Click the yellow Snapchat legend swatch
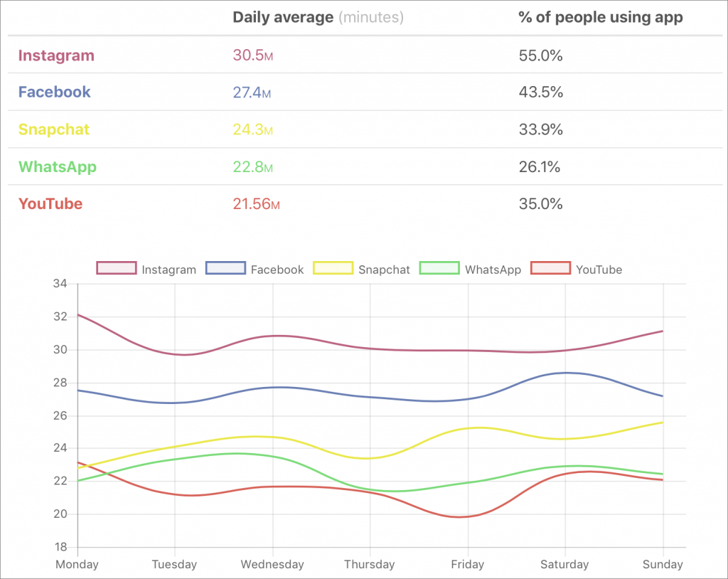This screenshot has width=728, height=579. (333, 269)
